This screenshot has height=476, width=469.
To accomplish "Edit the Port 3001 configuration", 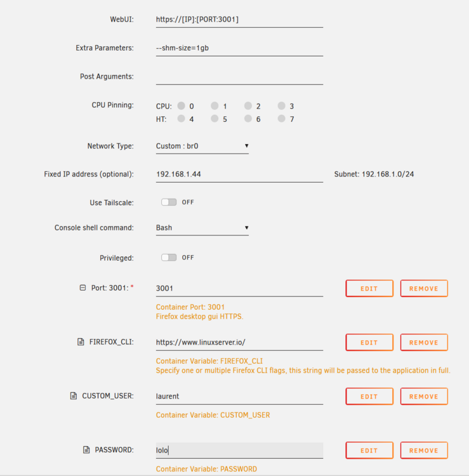I will point(369,288).
